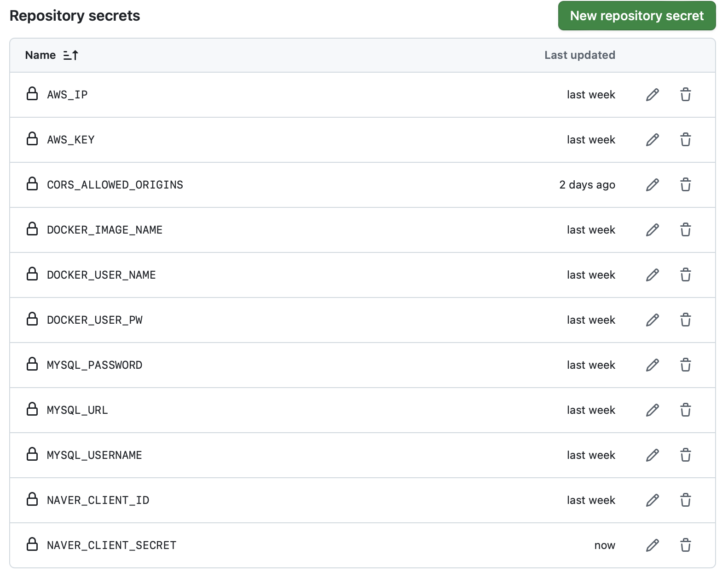Screen dimensions: 728x572
Task: Select the MYSQL_PASSWORD secret name
Action: [x=95, y=365]
